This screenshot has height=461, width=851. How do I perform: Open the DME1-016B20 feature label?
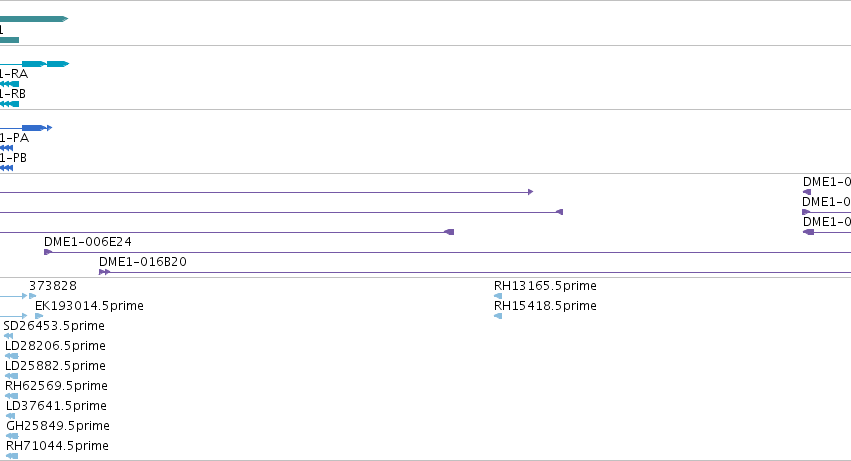tap(143, 262)
